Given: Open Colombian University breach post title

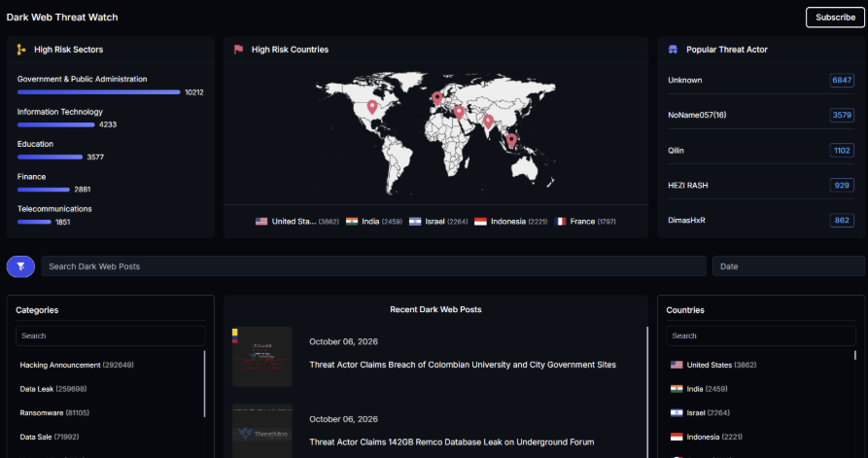Looking at the screenshot, I should pyautogui.click(x=463, y=365).
